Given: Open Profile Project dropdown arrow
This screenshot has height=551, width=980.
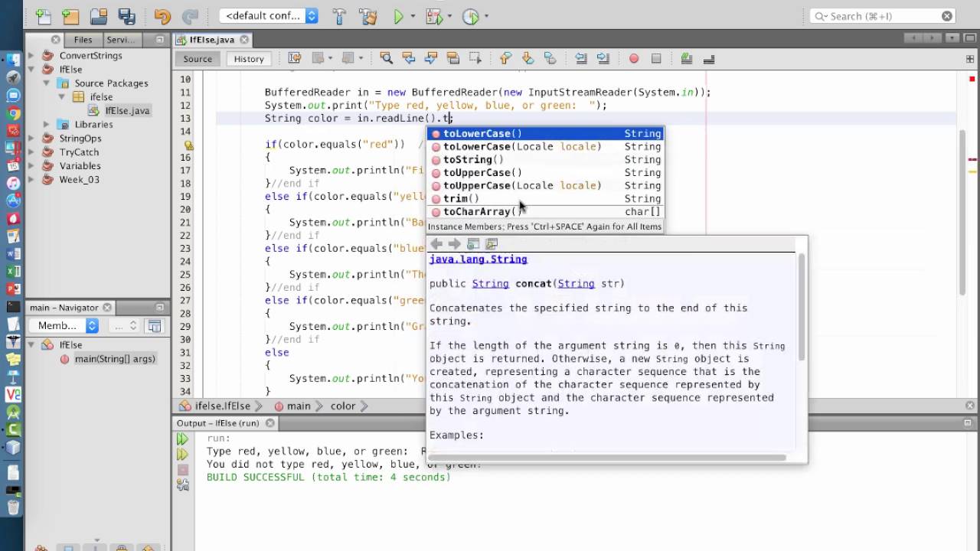Looking at the screenshot, I should click(x=487, y=17).
